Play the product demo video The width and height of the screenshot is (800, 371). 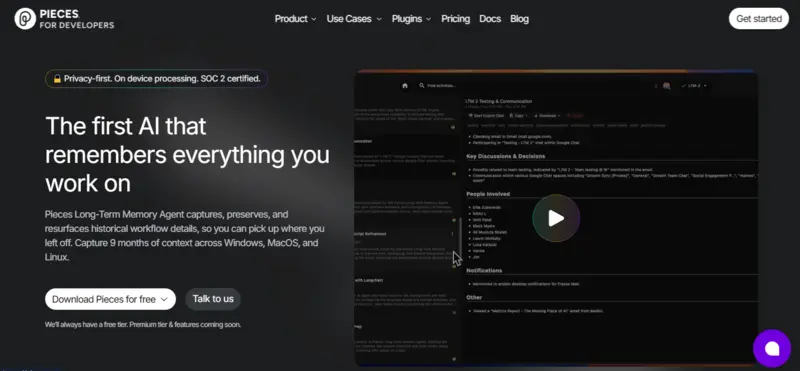click(556, 218)
